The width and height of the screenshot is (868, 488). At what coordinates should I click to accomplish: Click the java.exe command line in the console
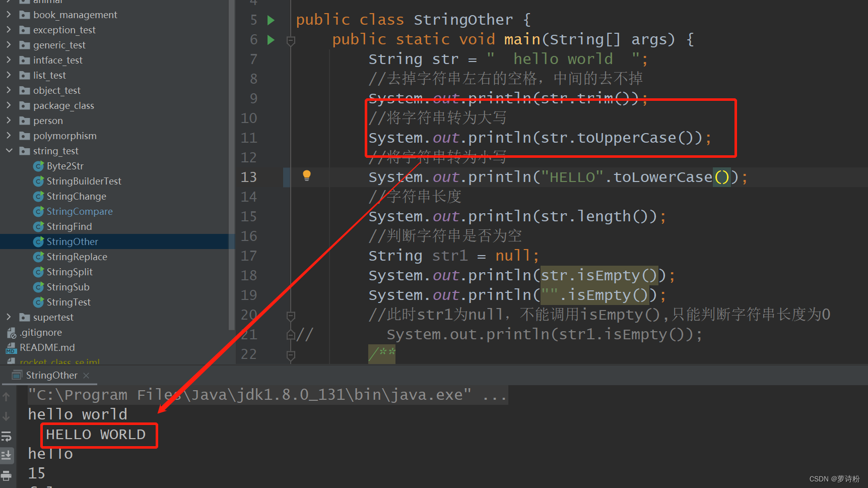pyautogui.click(x=268, y=395)
